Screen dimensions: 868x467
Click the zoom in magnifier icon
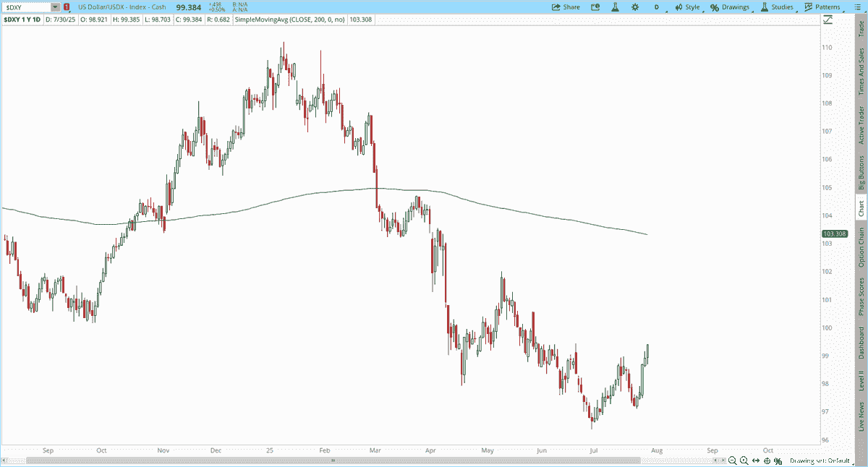coord(744,460)
